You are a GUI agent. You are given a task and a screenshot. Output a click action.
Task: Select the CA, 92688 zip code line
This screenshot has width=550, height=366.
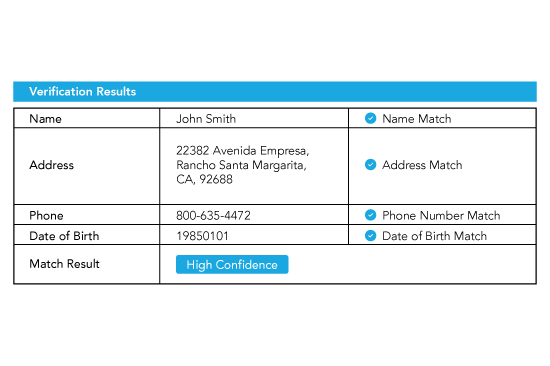point(204,179)
